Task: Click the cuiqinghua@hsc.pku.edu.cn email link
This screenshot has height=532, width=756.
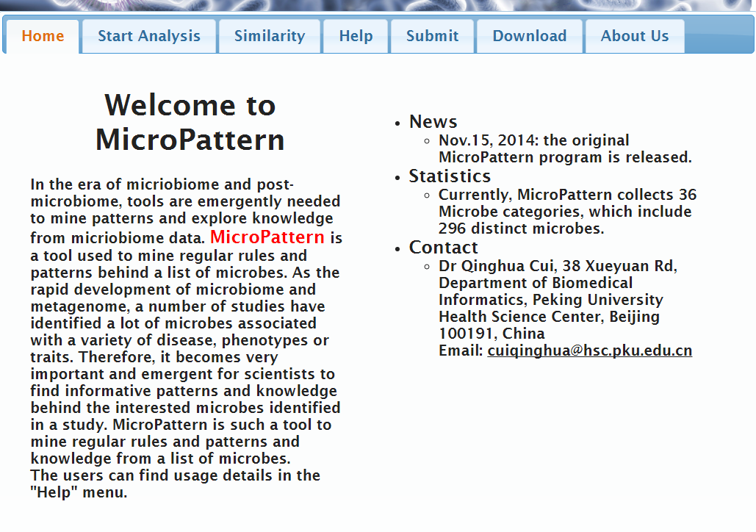Action: [x=590, y=351]
